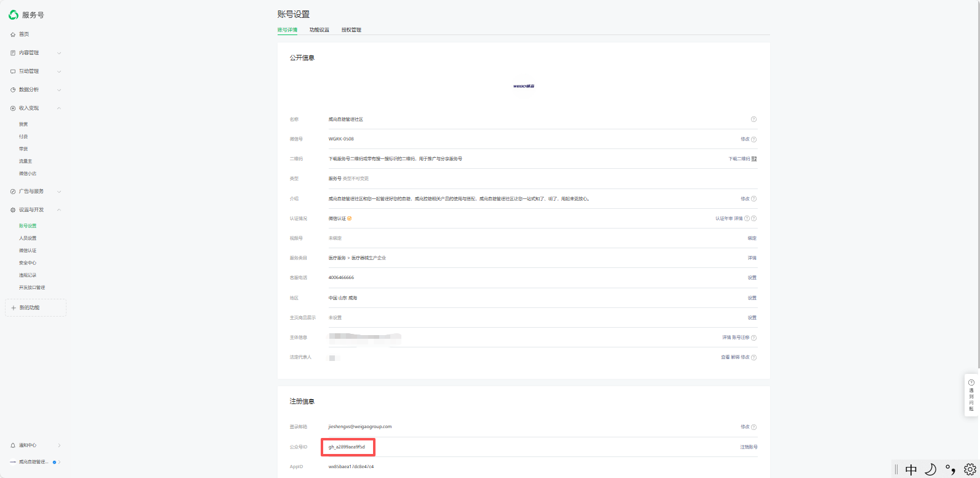Screen dimensions: 980x478
Task: Click the 设置与开发 gear icon
Action: click(13, 210)
